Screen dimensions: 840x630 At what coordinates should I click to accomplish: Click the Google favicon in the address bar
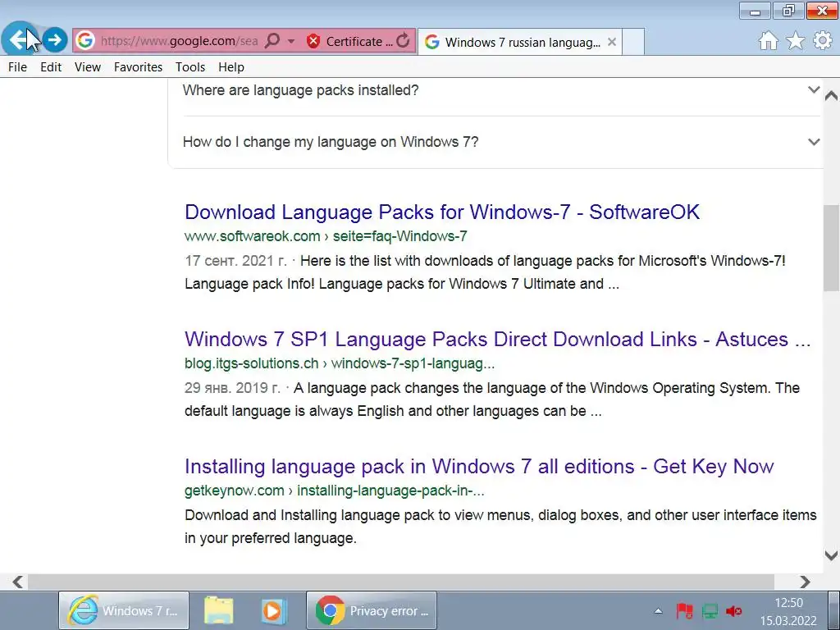84,40
